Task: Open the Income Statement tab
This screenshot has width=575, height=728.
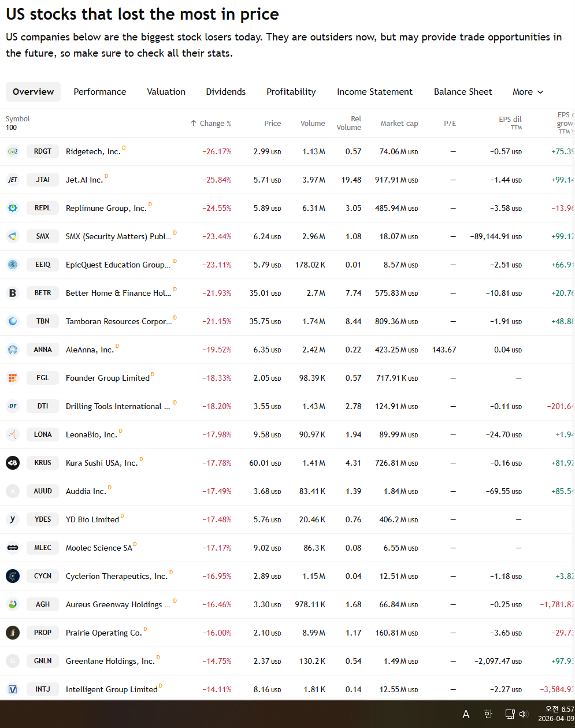Action: pos(374,92)
